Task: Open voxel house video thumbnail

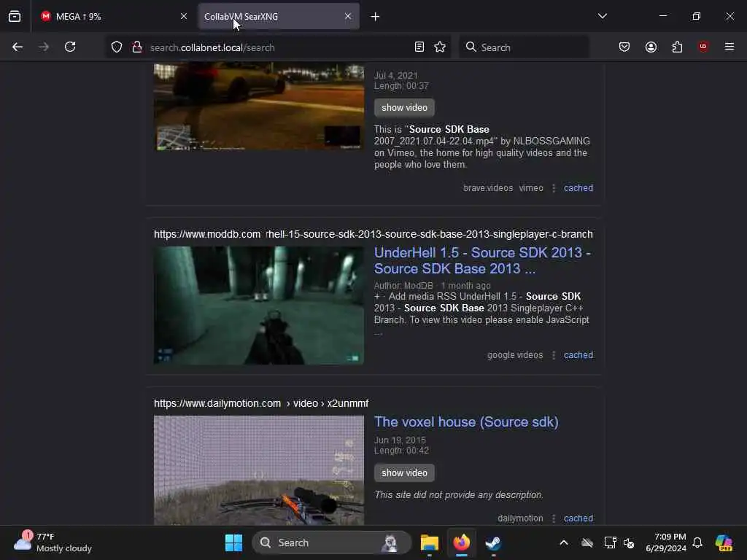Action: (259, 470)
